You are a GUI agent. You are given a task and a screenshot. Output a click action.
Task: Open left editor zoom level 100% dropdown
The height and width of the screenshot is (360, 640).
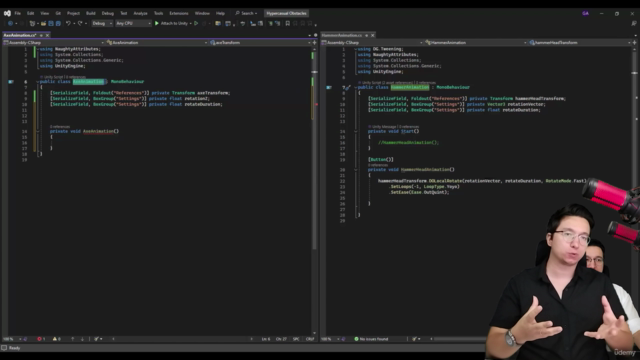(11, 339)
